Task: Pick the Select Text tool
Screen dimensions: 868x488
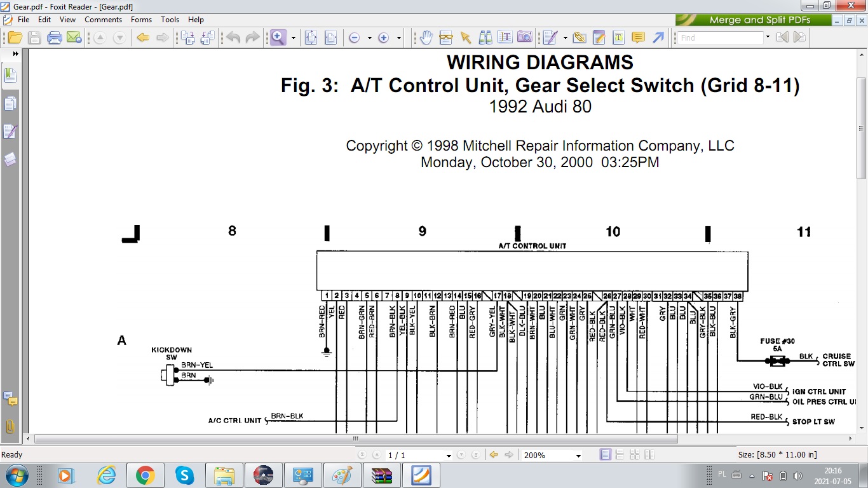Action: click(x=505, y=37)
